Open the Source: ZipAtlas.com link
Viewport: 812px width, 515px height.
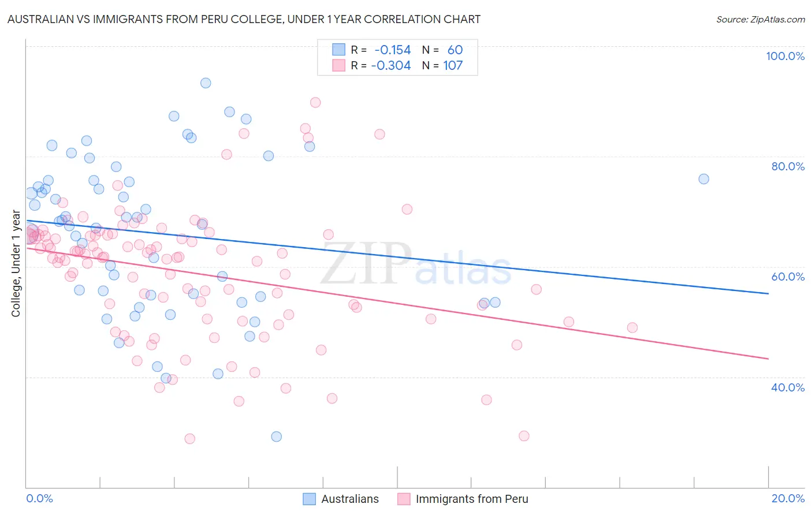[x=761, y=20]
